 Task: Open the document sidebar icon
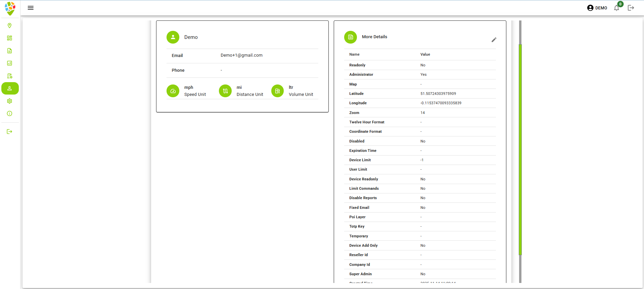click(9, 51)
